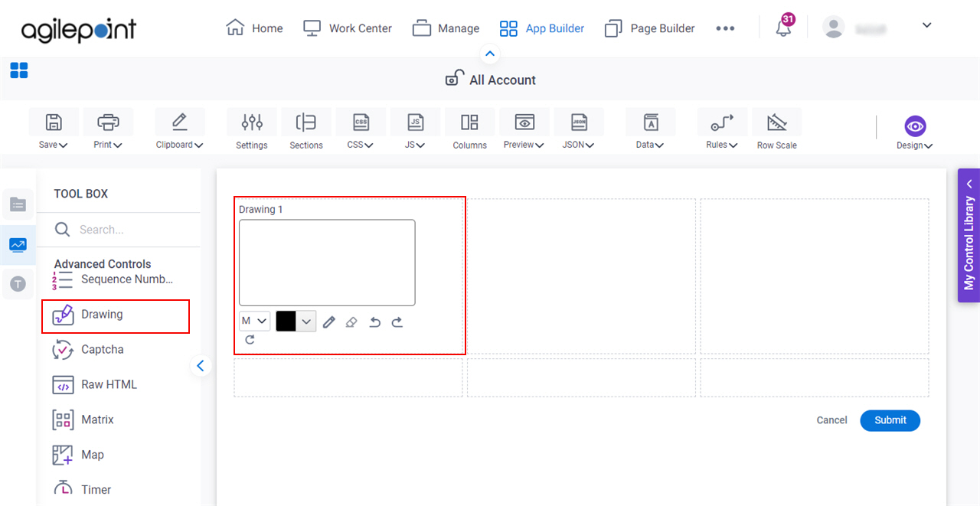980x506 pixels.
Task: Select Raw HTML control in Tool Box
Action: 94,385
